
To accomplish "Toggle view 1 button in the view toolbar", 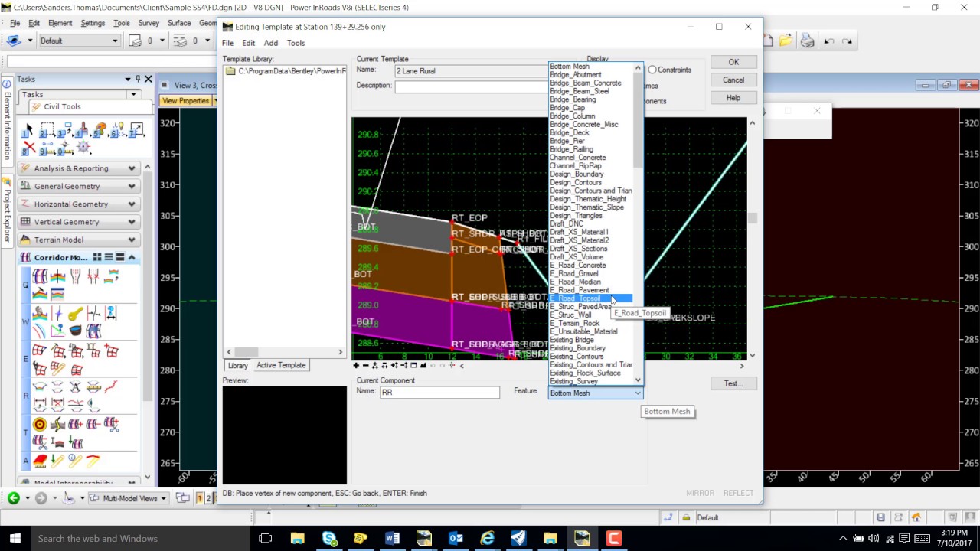I will [199, 498].
